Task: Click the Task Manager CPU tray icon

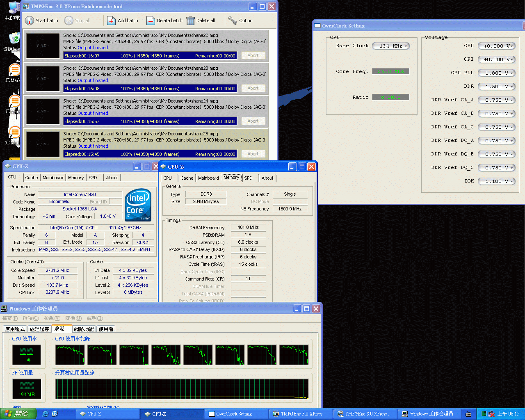Action: [484, 414]
